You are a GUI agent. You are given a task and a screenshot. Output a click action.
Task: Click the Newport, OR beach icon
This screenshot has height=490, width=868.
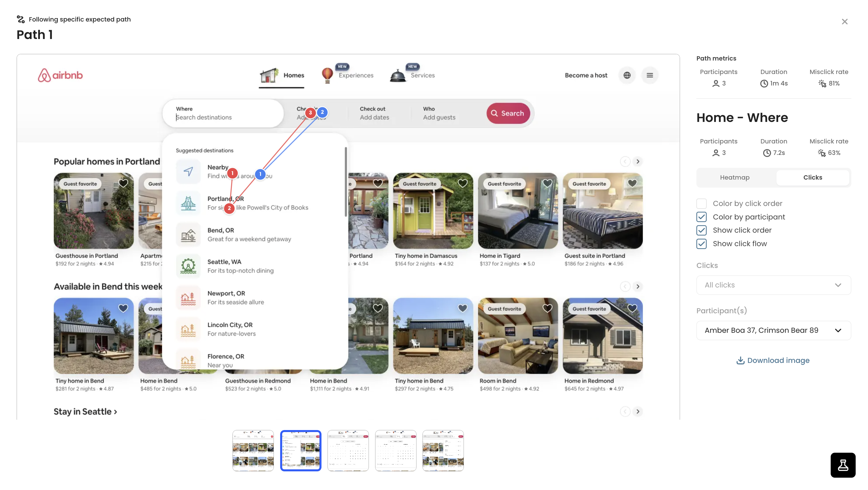tap(188, 298)
